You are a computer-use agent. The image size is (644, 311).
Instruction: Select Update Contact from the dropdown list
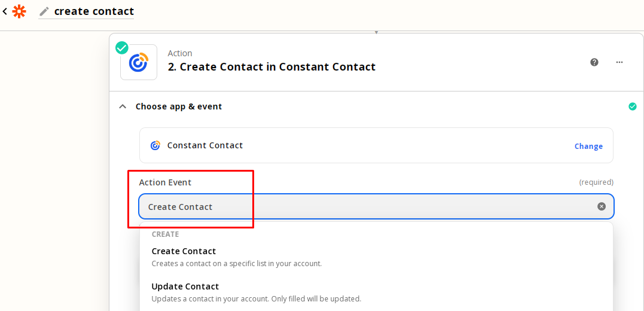point(185,286)
